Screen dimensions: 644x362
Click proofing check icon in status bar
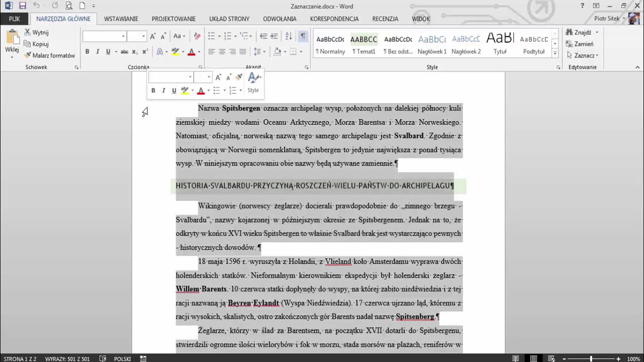point(103,358)
